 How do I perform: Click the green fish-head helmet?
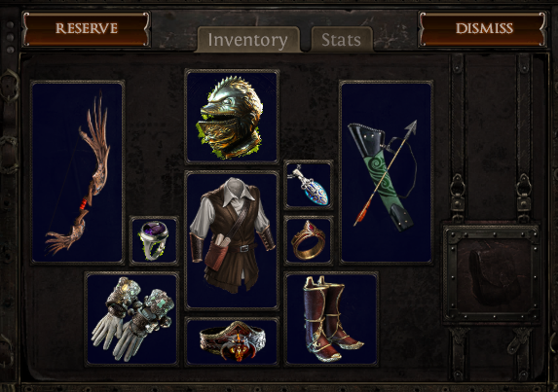point(232,117)
